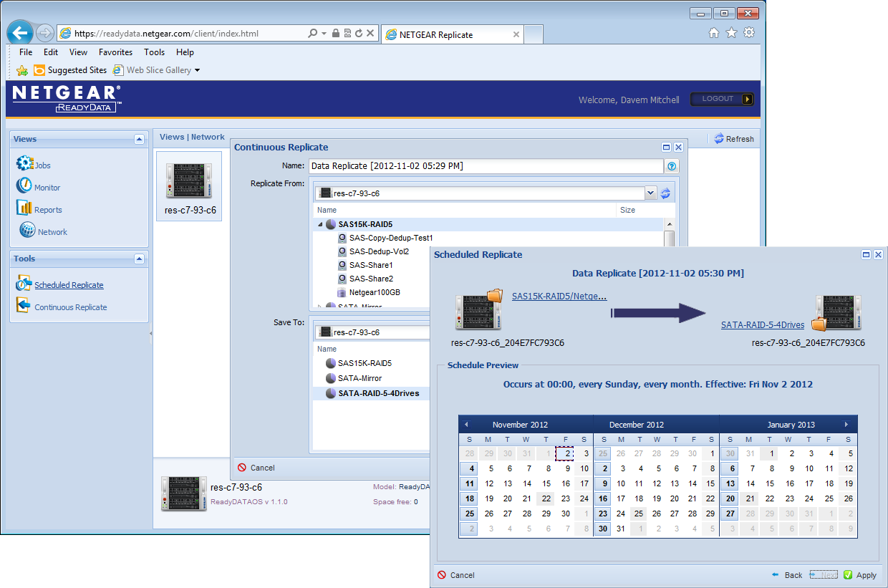Viewport: 888px width, 588px height.
Task: Open the SAS15K-RAID5/Netge... source link
Action: 559,296
